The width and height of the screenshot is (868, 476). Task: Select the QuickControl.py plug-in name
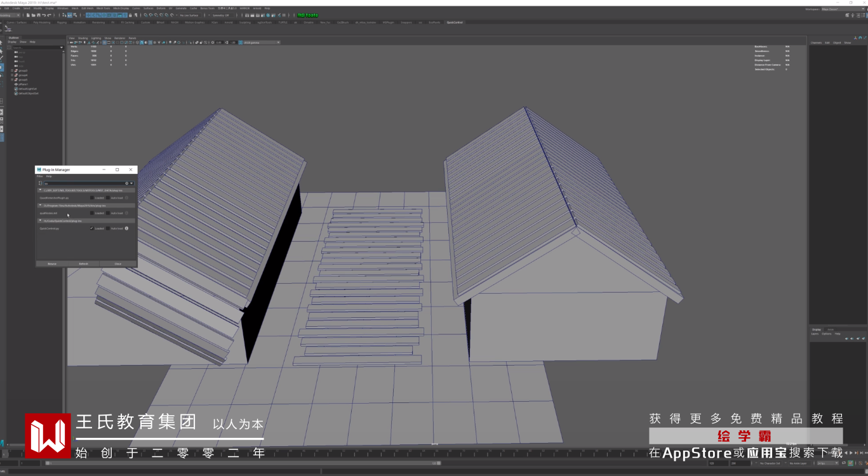50,228
